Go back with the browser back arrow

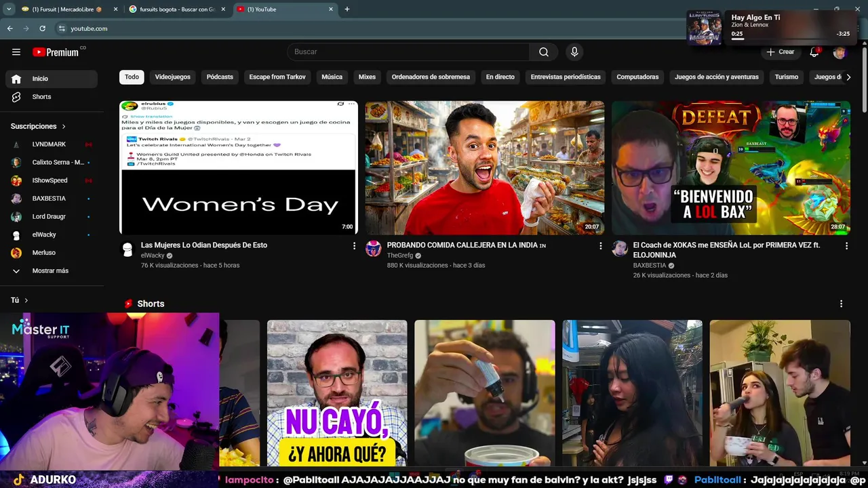pyautogui.click(x=9, y=28)
